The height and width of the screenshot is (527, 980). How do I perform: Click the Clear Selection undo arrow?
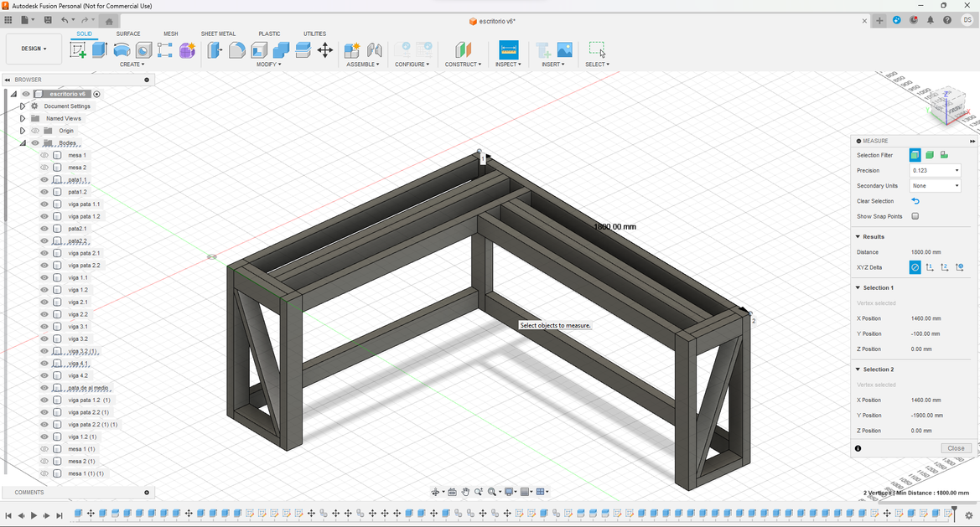(915, 201)
